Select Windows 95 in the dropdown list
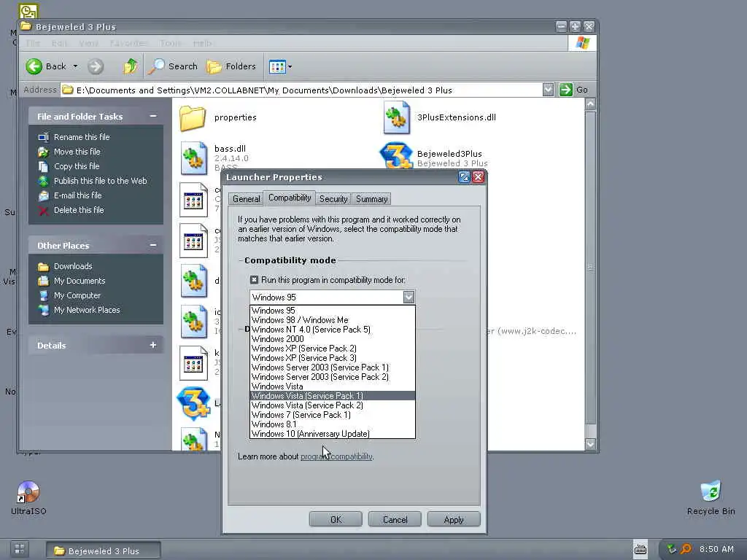 point(333,311)
